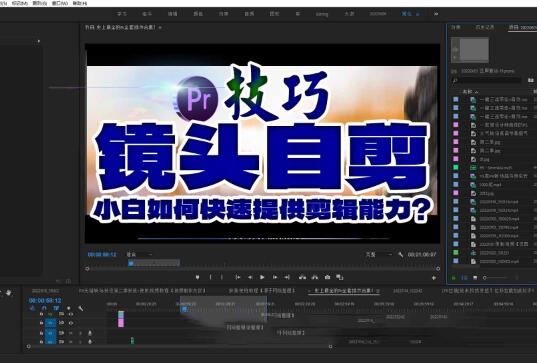The image size is (537, 363).
Task: Click the Lift button in Program monitor
Action: [302, 277]
